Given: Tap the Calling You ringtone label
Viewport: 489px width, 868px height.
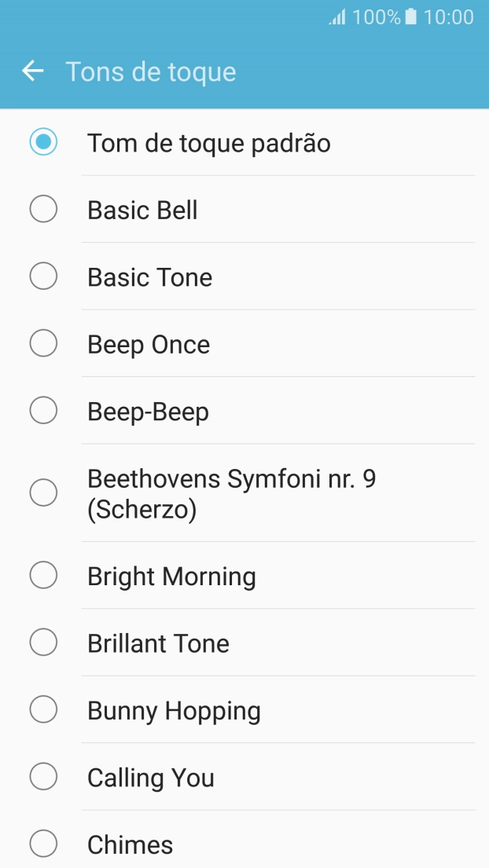Looking at the screenshot, I should tap(150, 778).
